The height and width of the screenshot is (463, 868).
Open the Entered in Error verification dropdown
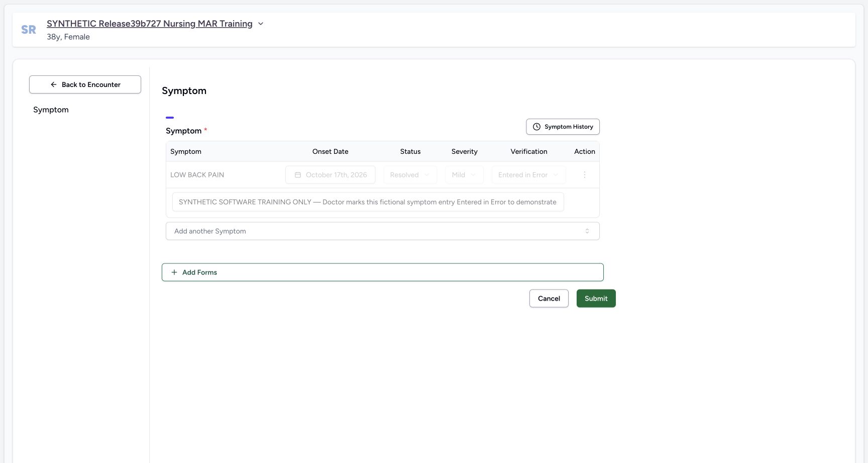click(x=528, y=175)
